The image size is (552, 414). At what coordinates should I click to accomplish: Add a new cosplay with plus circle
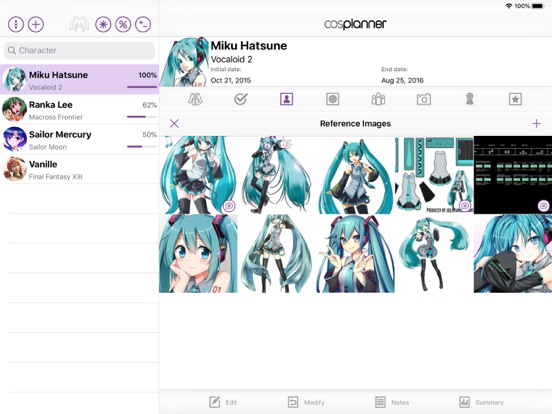[x=36, y=24]
